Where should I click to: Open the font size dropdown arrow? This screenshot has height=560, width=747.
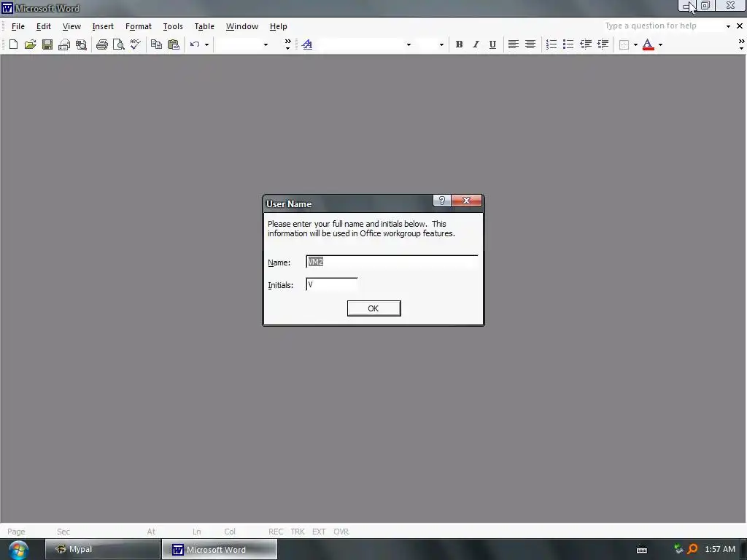(x=441, y=44)
